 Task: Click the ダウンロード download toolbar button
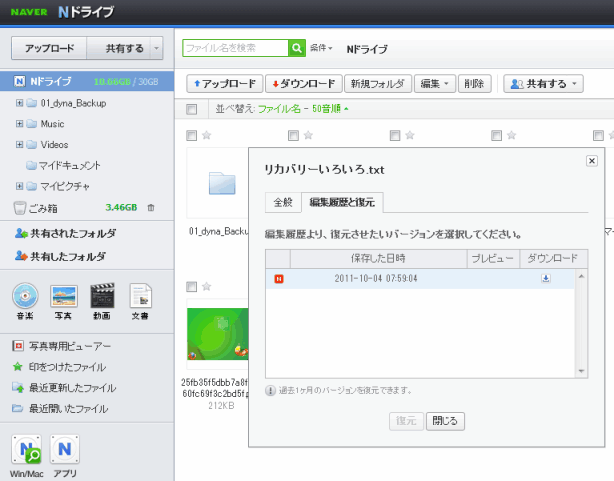(304, 83)
